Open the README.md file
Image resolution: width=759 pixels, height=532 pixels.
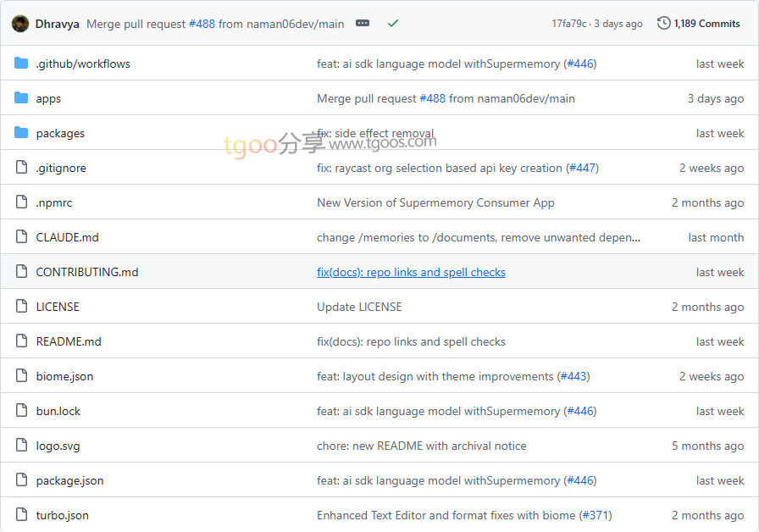click(69, 341)
